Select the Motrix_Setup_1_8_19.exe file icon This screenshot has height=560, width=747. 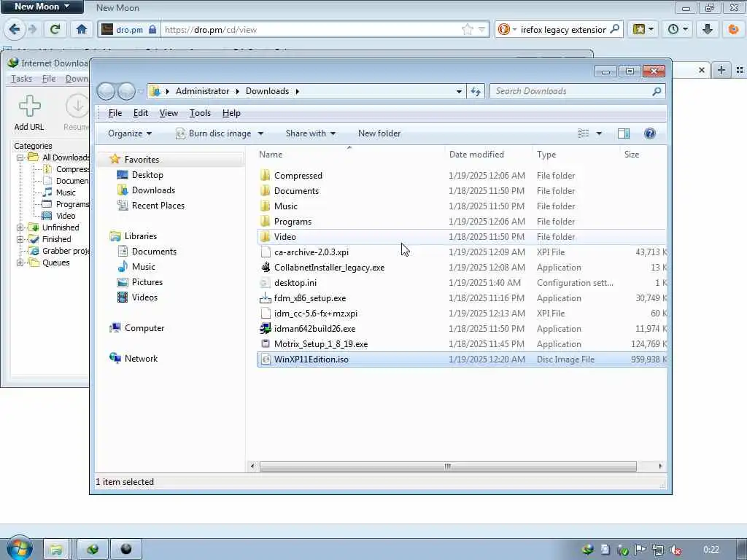pos(266,344)
